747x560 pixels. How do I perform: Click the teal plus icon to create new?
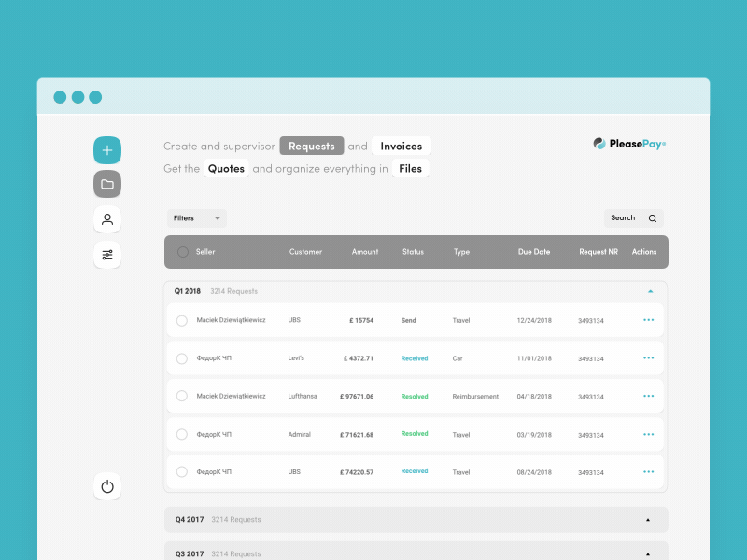106,149
